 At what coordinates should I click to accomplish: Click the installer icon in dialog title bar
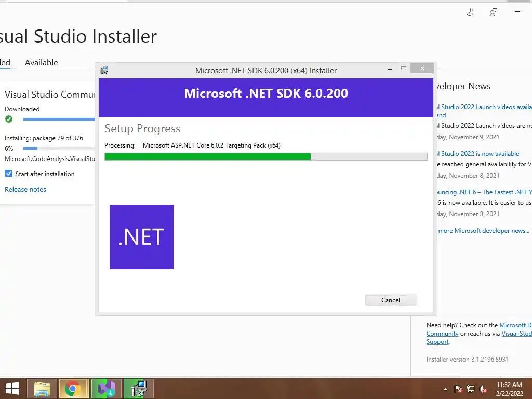pos(104,70)
